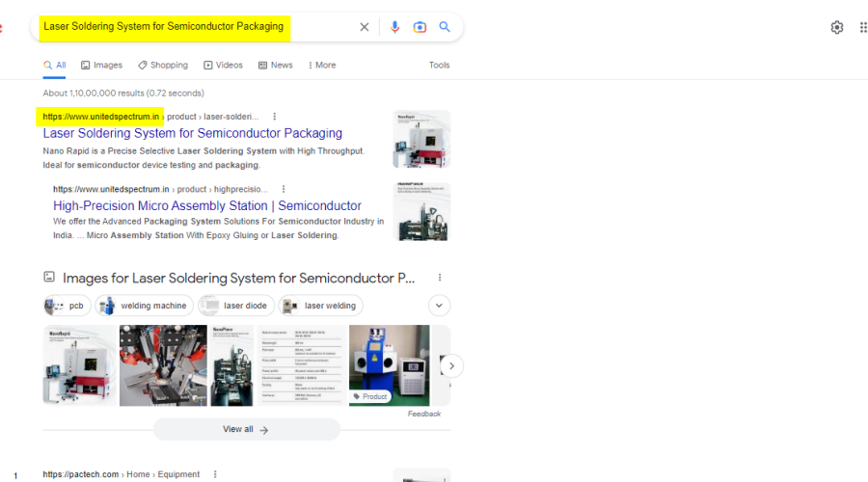Start voice search with the microphone icon

pos(394,27)
